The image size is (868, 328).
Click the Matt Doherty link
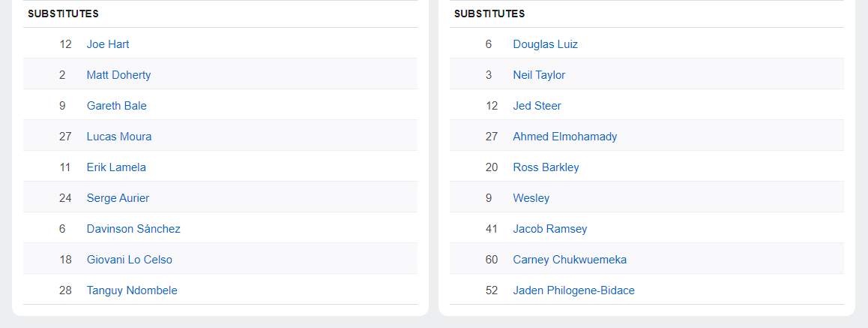(118, 75)
